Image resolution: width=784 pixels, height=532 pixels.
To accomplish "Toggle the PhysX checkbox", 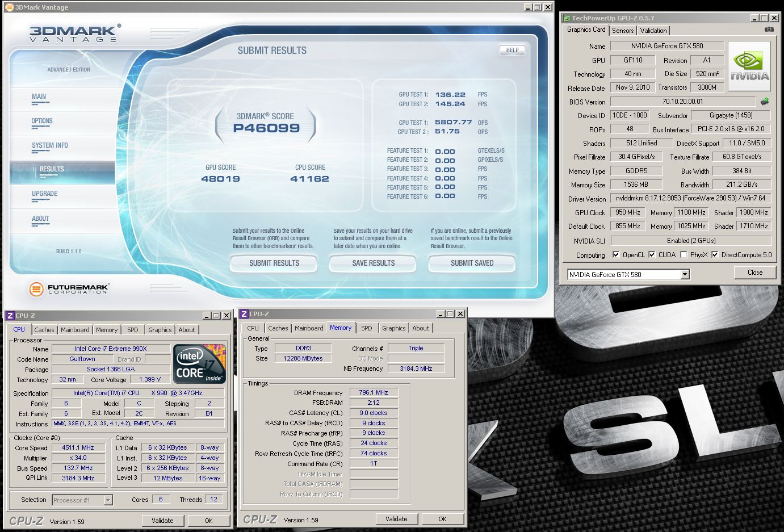I will pyautogui.click(x=684, y=255).
